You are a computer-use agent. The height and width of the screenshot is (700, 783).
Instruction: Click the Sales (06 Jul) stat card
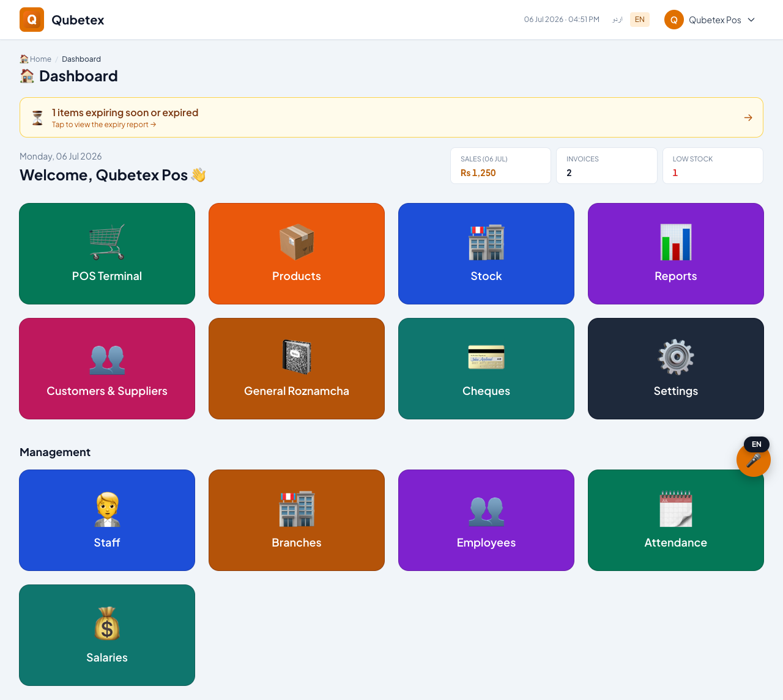501,166
